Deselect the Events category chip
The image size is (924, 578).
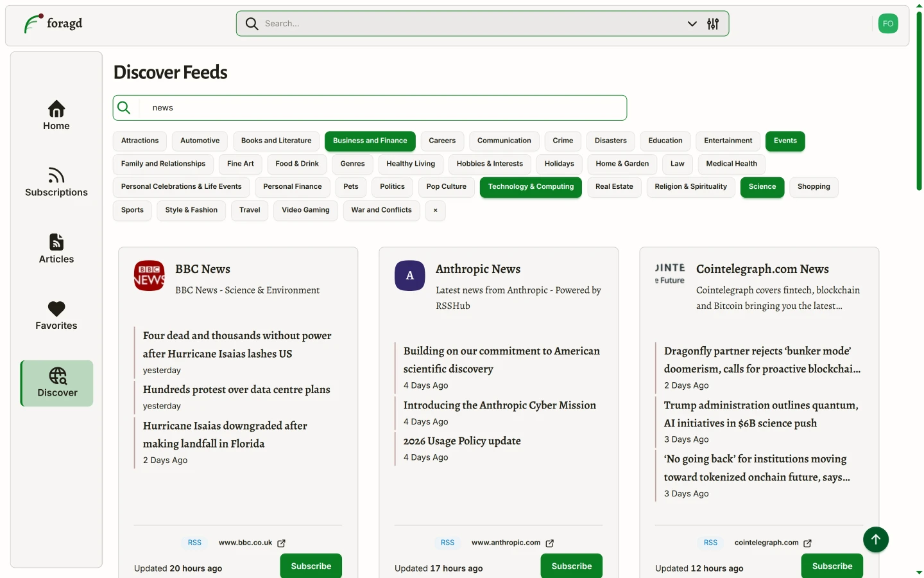[785, 141]
